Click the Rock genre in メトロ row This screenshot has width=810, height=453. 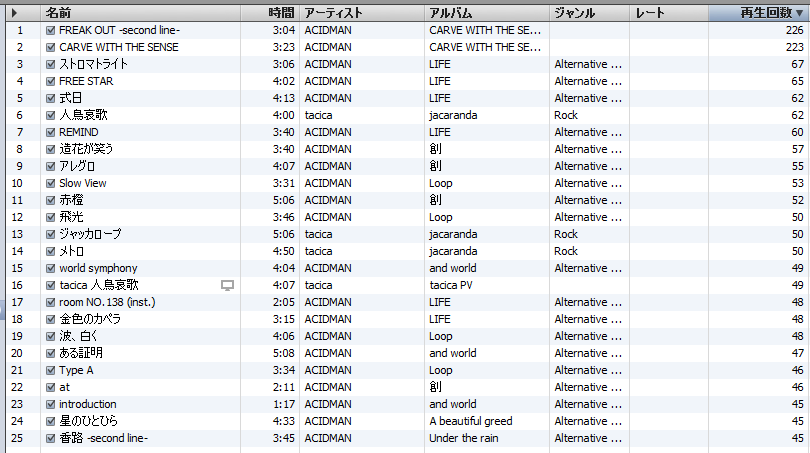566,252
